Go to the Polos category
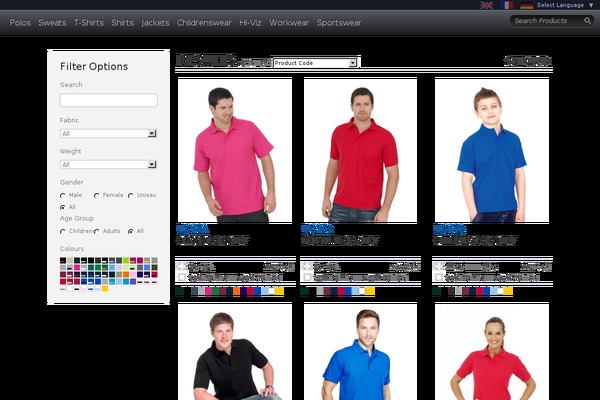The height and width of the screenshot is (400, 600). [x=20, y=22]
